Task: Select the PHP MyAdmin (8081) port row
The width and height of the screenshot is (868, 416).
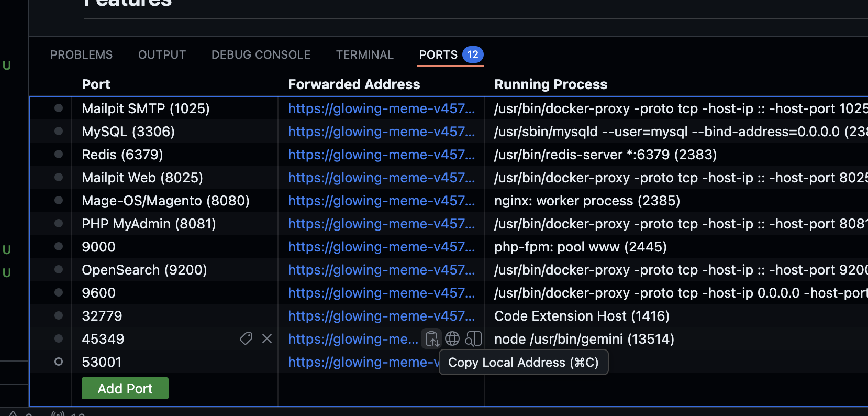Action: [x=149, y=224]
